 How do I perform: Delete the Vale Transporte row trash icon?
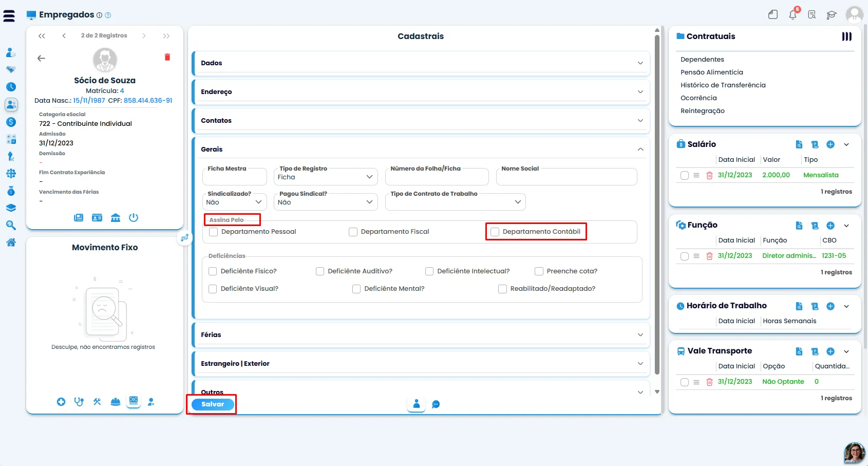709,382
